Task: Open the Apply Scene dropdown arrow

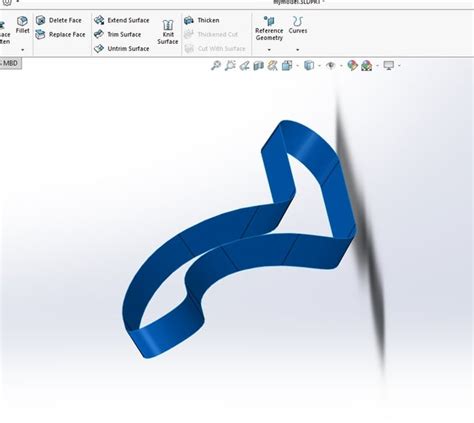Action: (377, 66)
